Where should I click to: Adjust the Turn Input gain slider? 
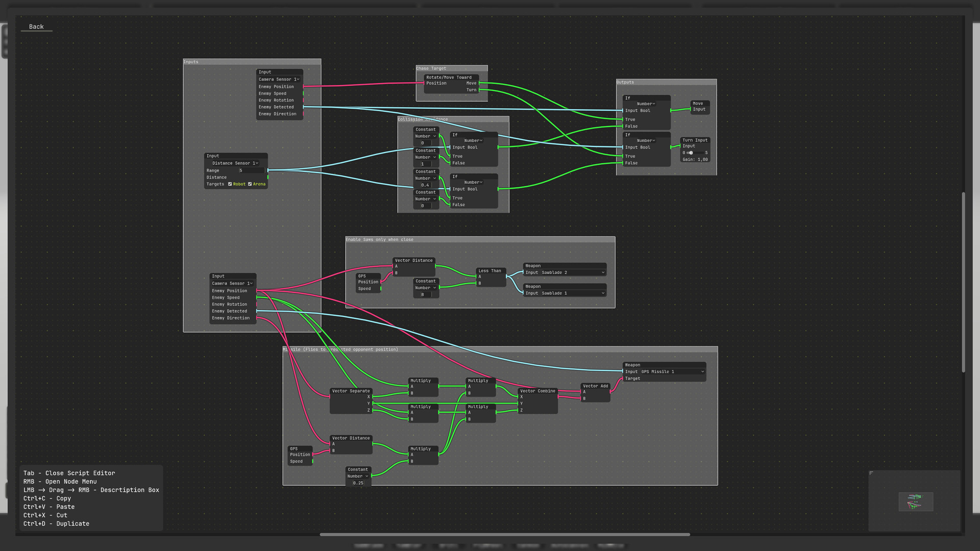(692, 153)
